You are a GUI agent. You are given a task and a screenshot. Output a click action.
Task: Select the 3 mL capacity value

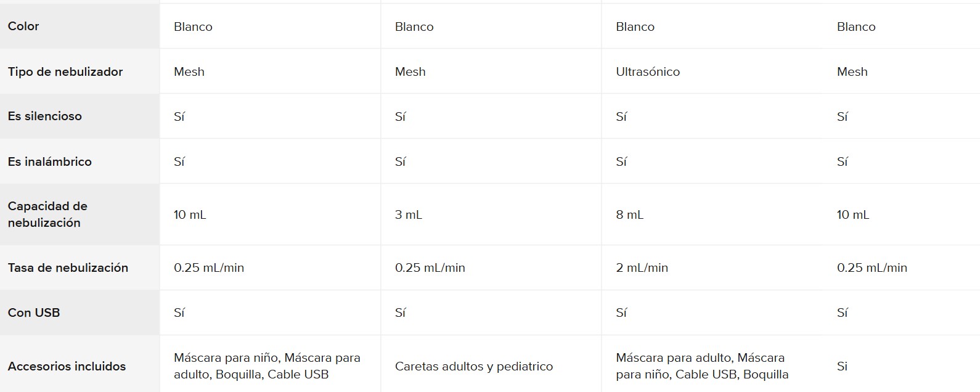point(409,214)
